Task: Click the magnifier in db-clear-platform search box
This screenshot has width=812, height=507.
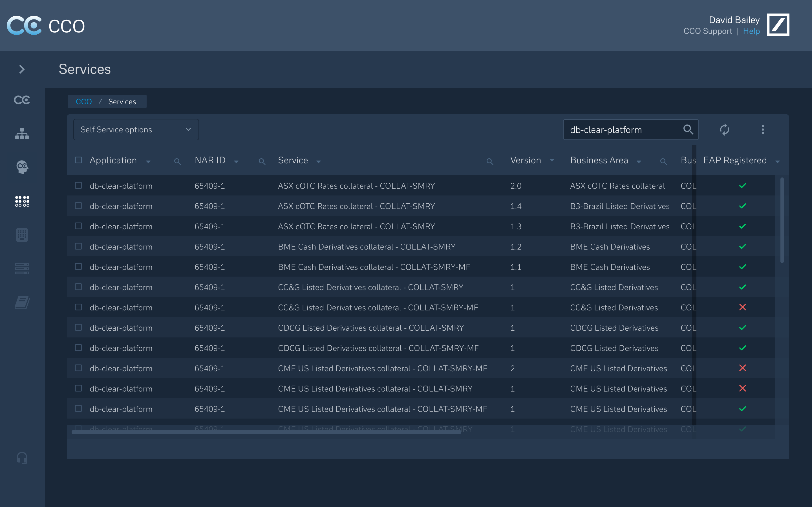Action: [x=688, y=130]
